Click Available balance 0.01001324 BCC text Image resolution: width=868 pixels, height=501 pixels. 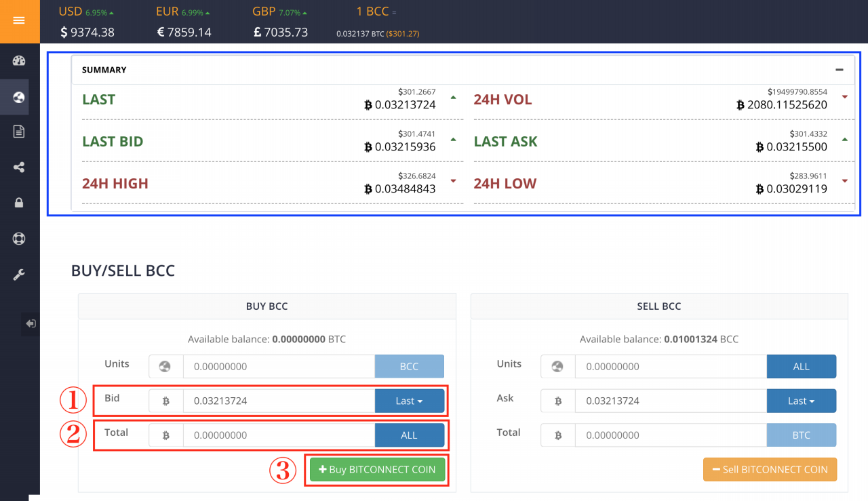tap(659, 339)
